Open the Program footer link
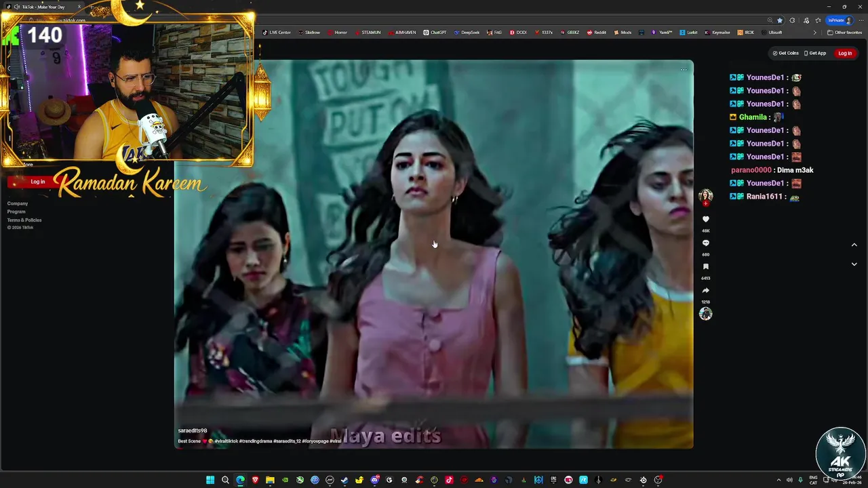The height and width of the screenshot is (488, 868). point(16,211)
